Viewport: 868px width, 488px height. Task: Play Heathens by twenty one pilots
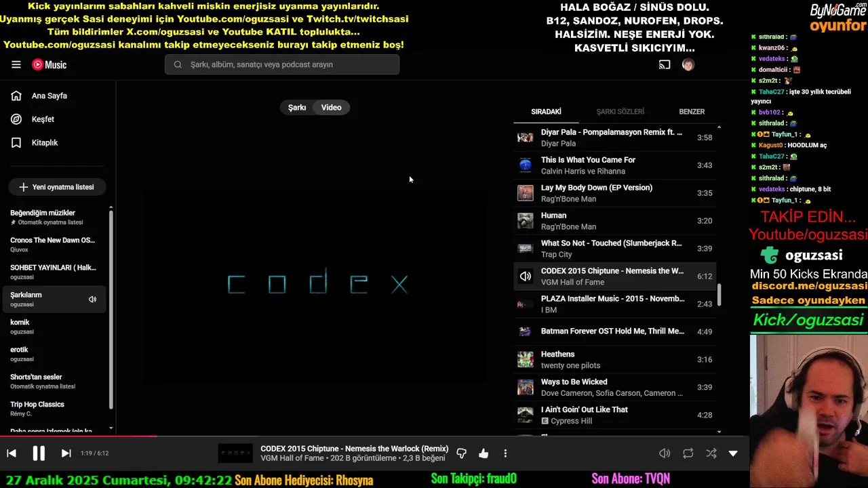click(614, 360)
